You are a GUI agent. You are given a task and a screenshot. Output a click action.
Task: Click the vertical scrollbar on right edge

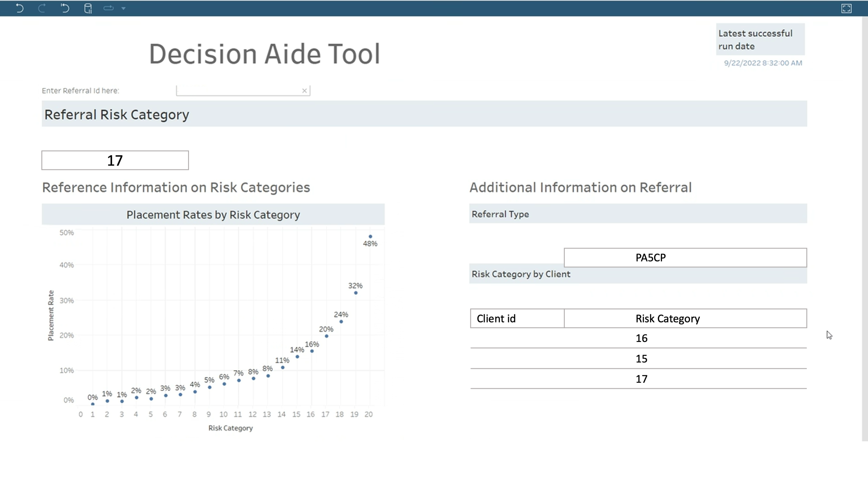click(x=865, y=229)
